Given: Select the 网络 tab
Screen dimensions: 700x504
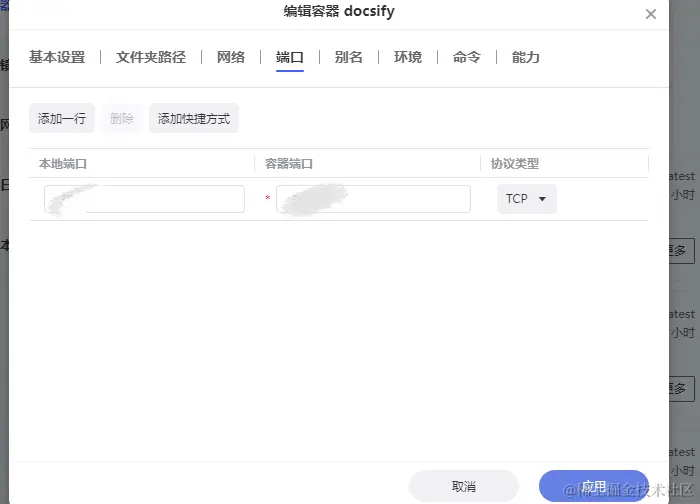Looking at the screenshot, I should point(231,57).
